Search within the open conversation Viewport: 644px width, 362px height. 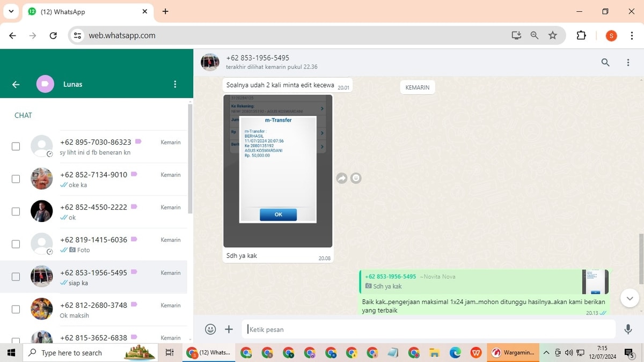tap(605, 62)
